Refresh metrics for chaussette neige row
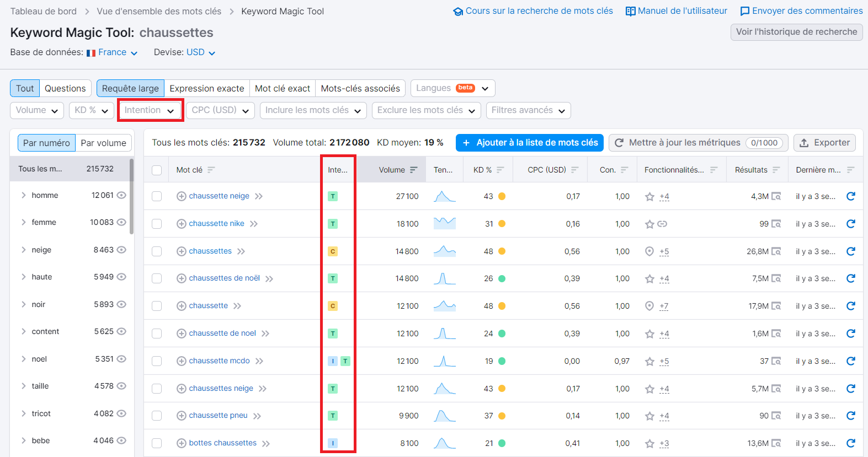Viewport: 868px width, 457px height. 850,196
